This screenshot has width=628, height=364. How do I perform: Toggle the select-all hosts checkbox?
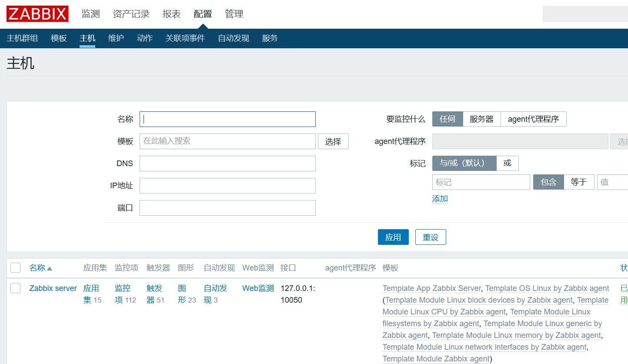pos(16,267)
